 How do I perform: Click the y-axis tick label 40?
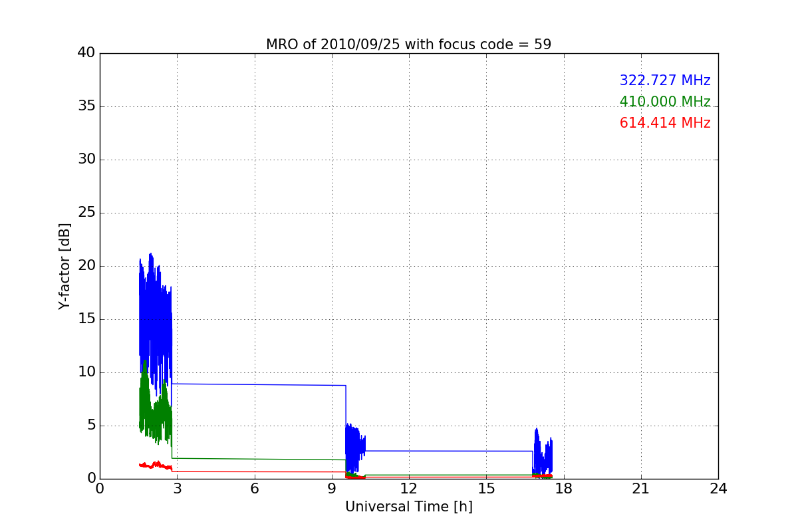pyautogui.click(x=86, y=53)
